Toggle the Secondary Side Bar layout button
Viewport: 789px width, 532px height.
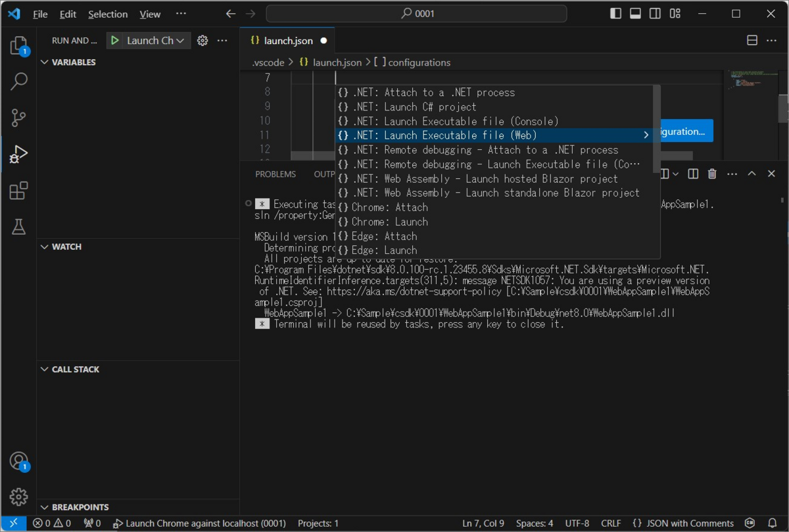(x=655, y=14)
